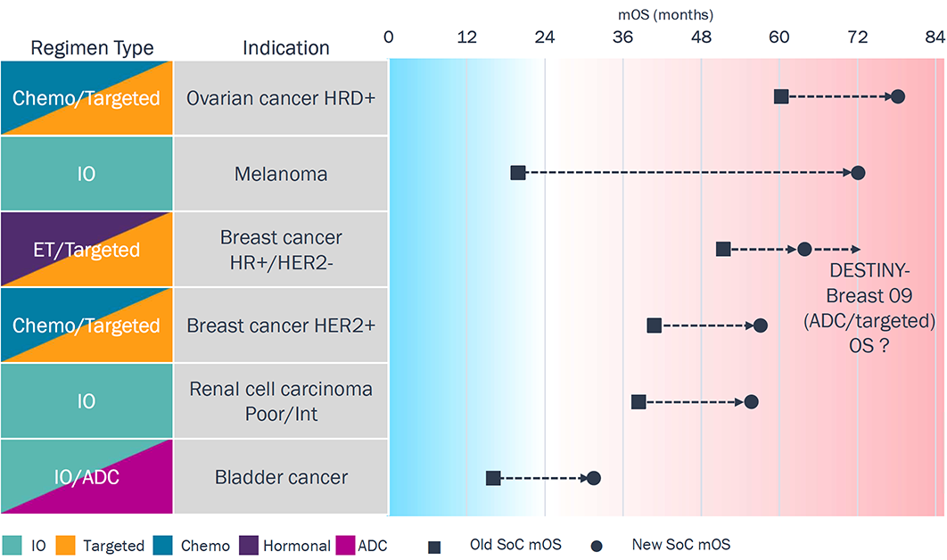947x560 pixels.
Task: Click the New SoC circle marker for Melanoma
Action: point(858,173)
